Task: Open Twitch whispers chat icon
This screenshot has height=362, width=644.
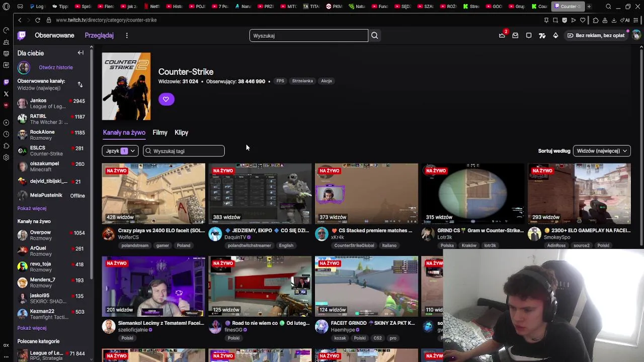Action: (x=529, y=35)
